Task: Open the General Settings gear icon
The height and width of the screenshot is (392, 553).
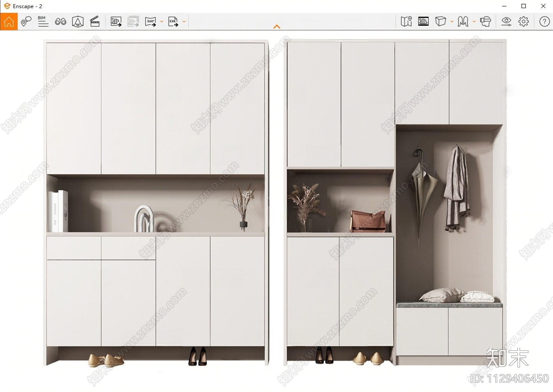Action: [x=524, y=21]
